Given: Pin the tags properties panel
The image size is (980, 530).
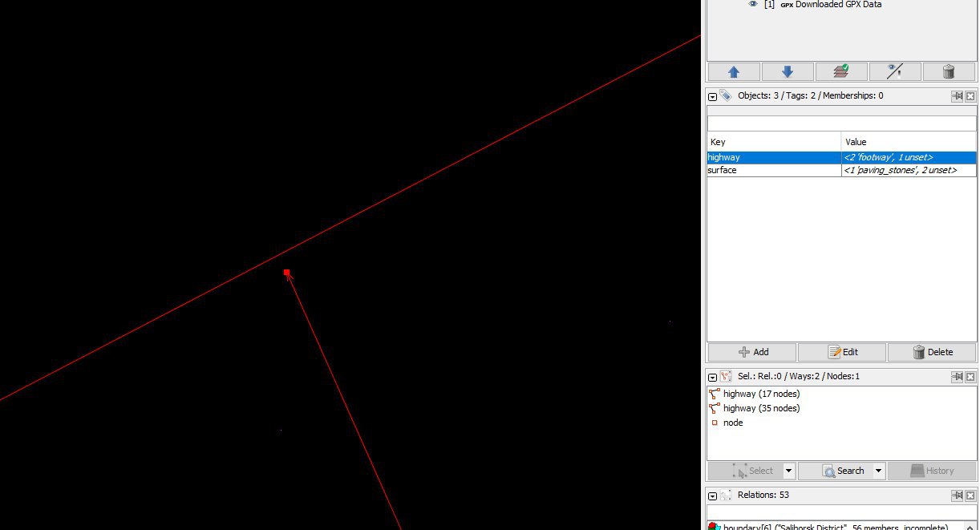Looking at the screenshot, I should point(957,96).
